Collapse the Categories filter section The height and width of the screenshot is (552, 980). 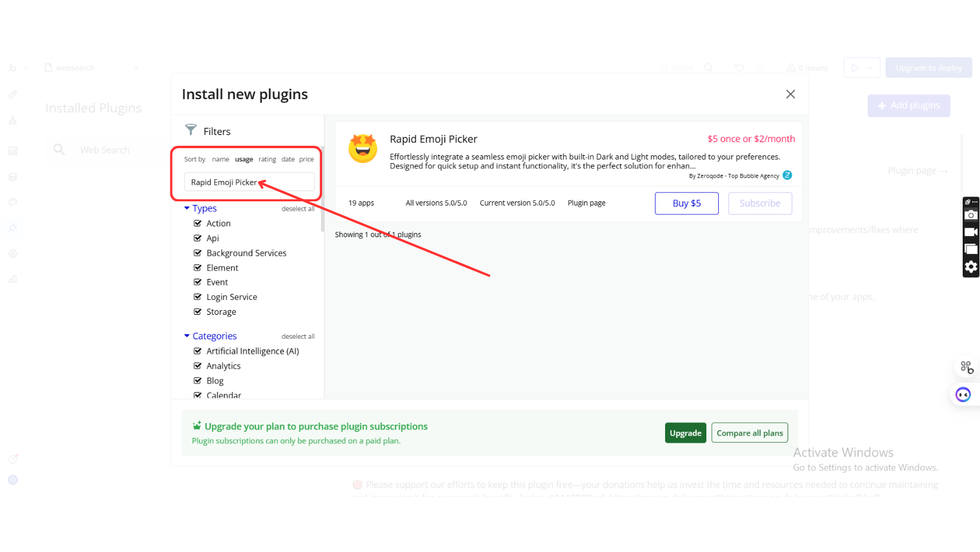[187, 336]
